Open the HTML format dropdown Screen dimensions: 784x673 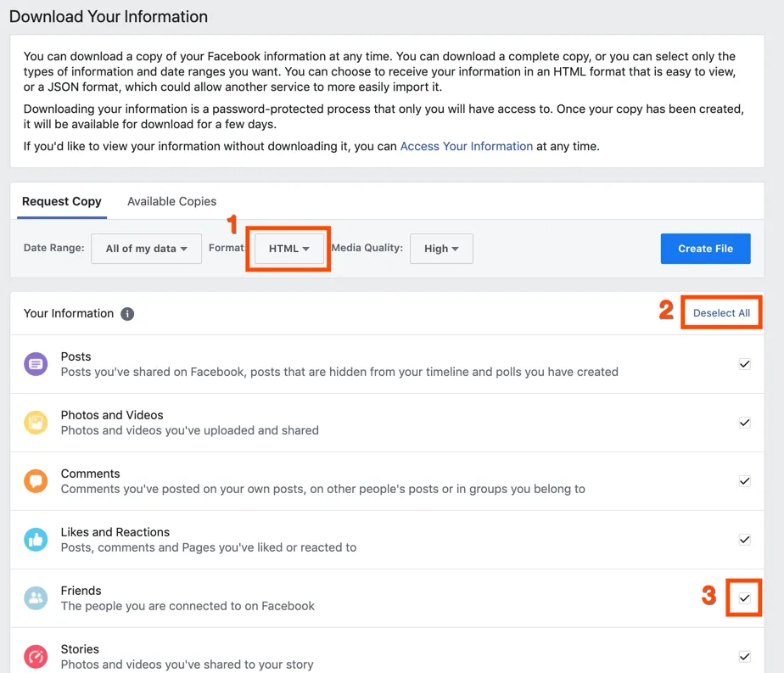288,249
